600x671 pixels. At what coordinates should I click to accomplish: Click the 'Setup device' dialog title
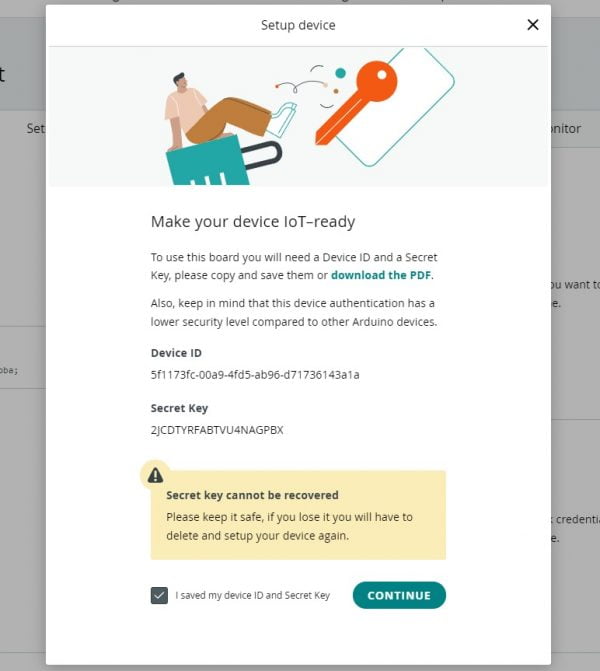click(298, 25)
